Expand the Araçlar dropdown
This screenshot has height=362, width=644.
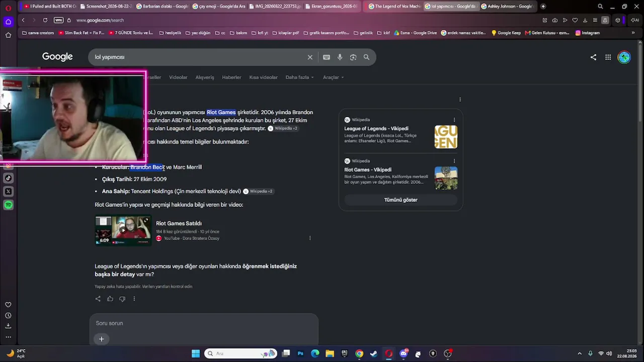[333, 77]
